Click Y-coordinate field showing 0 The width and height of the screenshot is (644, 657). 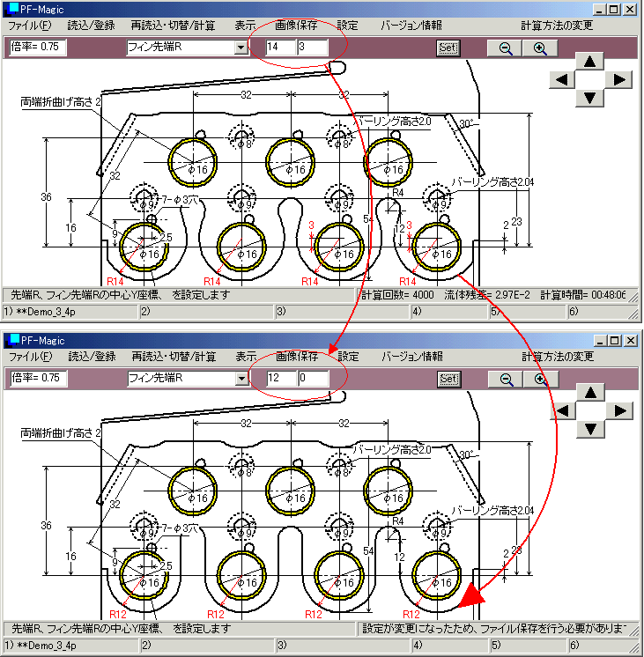click(314, 378)
